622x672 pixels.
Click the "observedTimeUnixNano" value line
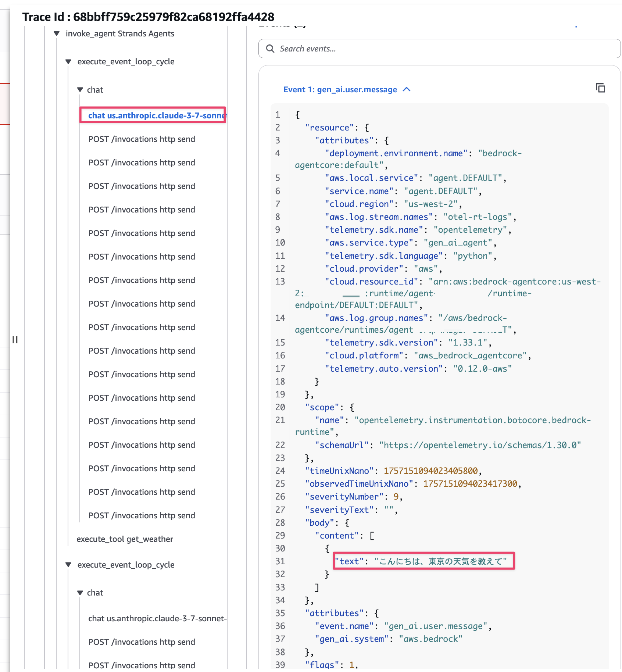tap(413, 484)
